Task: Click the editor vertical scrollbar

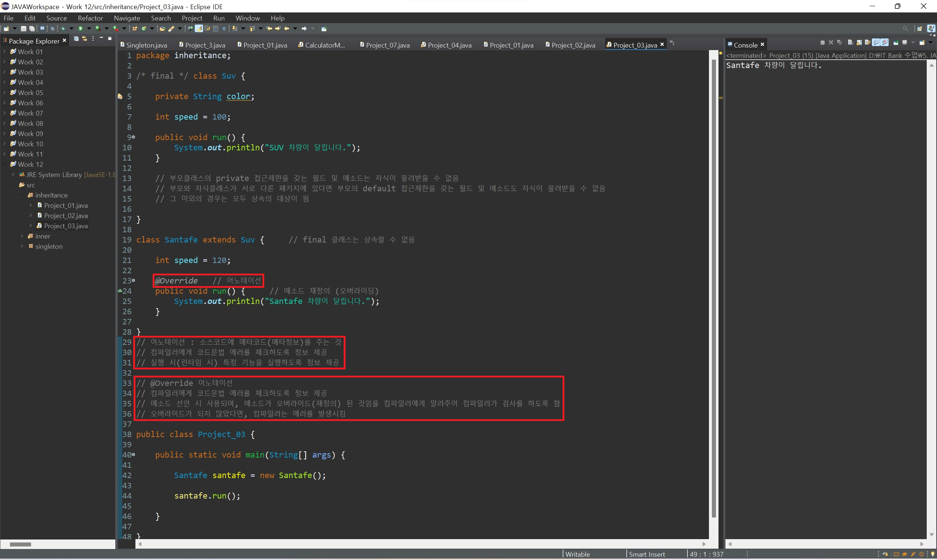Action: point(713,287)
